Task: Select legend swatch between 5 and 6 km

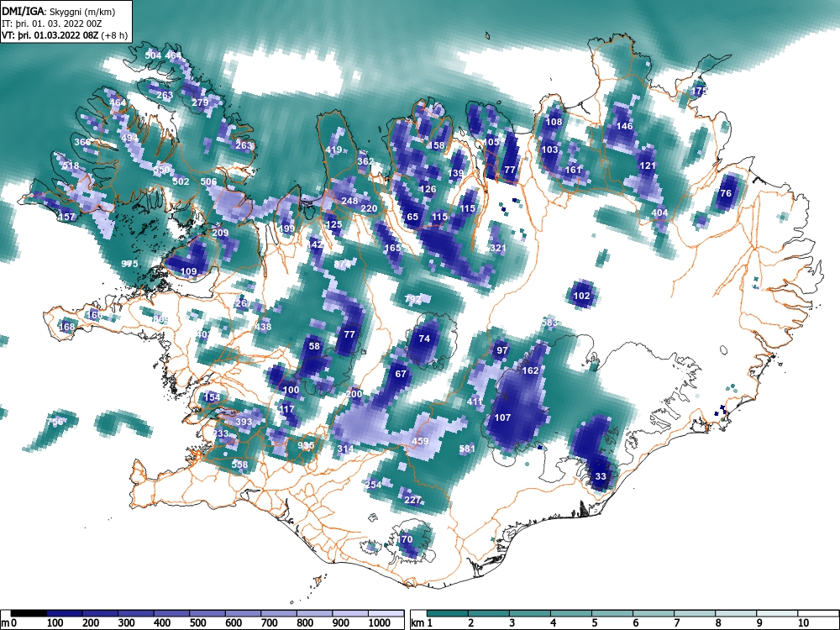Action: [x=612, y=613]
